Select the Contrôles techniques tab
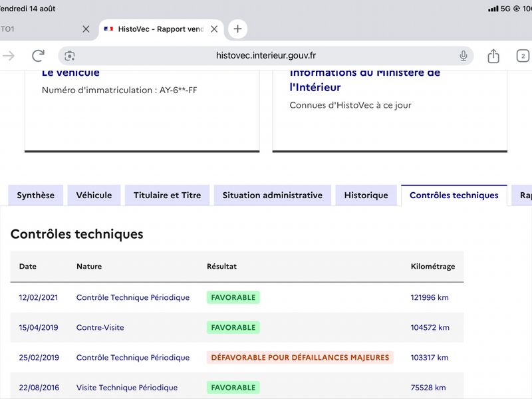 (x=454, y=195)
